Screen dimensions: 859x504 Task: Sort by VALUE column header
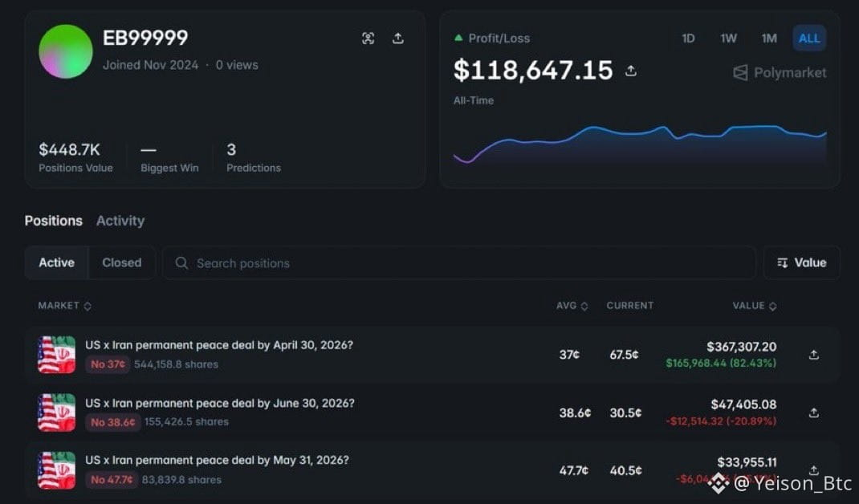(x=755, y=306)
